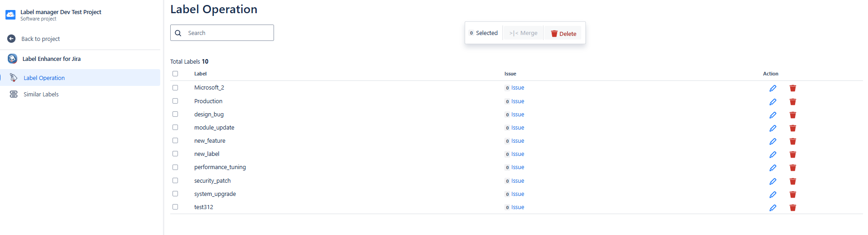Check the design_bug row checkbox

point(175,114)
